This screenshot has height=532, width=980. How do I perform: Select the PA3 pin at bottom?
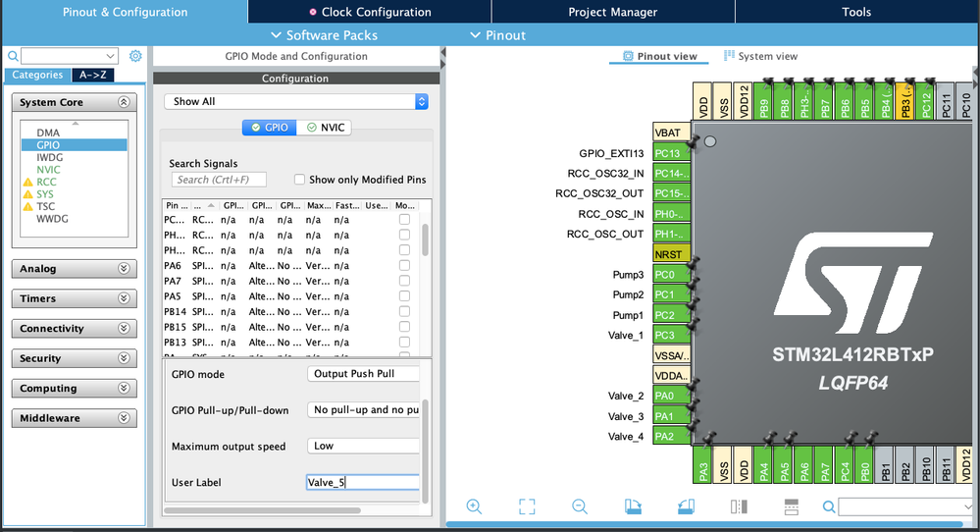(x=702, y=464)
